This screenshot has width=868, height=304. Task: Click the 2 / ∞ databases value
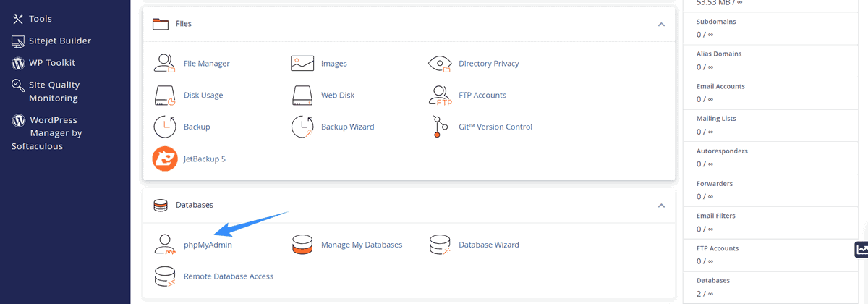(705, 294)
